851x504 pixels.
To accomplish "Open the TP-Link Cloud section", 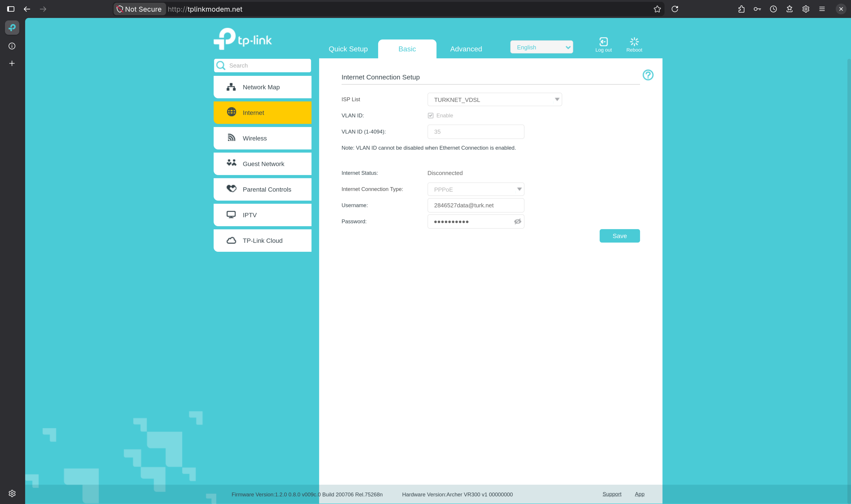I will point(263,241).
